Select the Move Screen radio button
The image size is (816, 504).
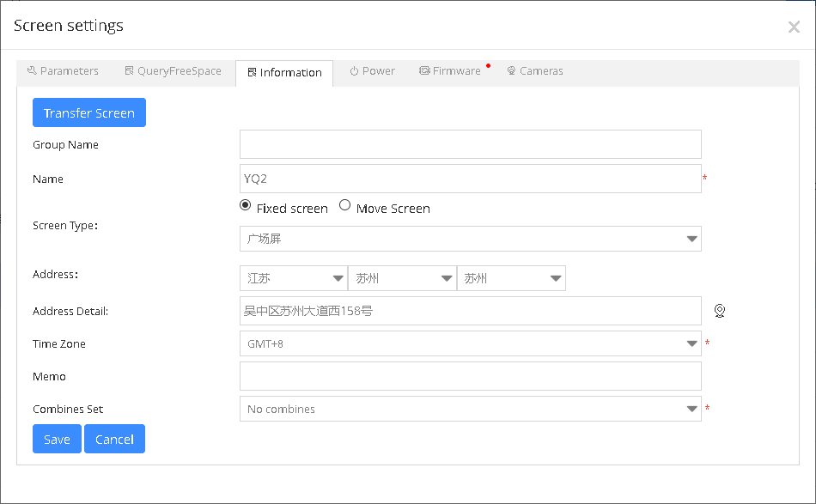pyautogui.click(x=344, y=205)
